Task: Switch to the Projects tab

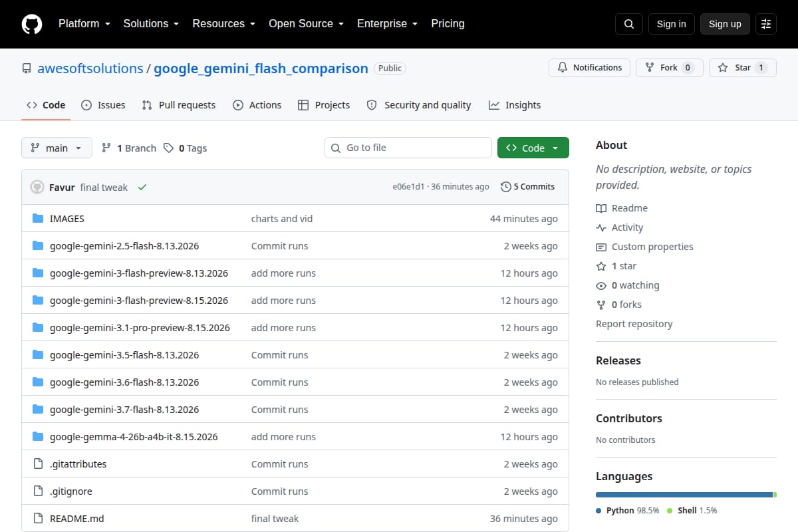Action: 324,105
